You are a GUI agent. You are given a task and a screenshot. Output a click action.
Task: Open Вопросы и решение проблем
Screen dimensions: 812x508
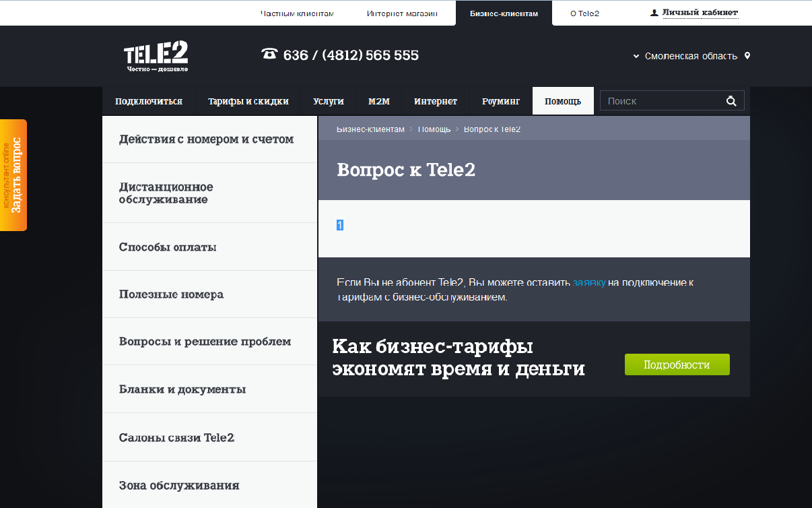click(x=209, y=342)
